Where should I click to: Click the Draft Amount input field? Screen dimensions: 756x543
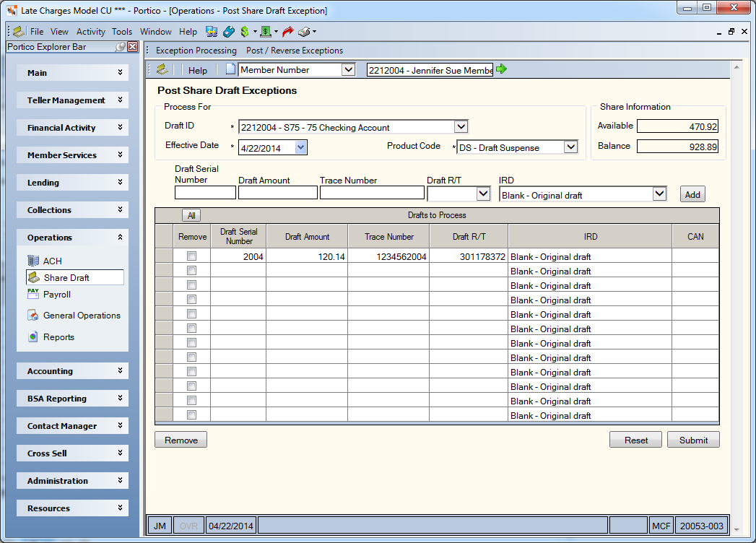tap(278, 193)
